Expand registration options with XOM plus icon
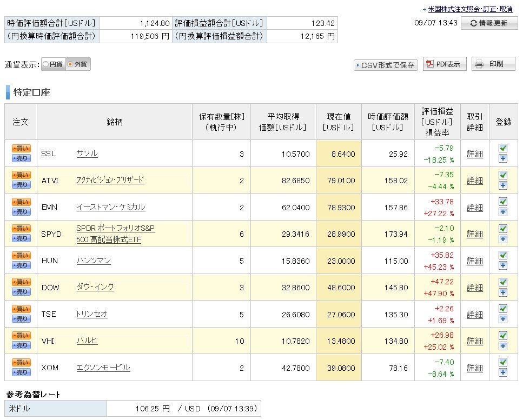Viewport: 523px width, 420px height. click(x=502, y=372)
